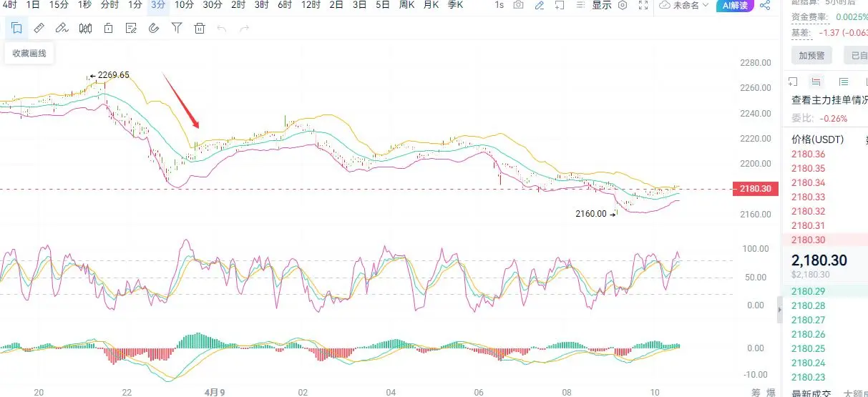Open the list lines icon beside 显示
This screenshot has width=868, height=397.
(579, 5)
